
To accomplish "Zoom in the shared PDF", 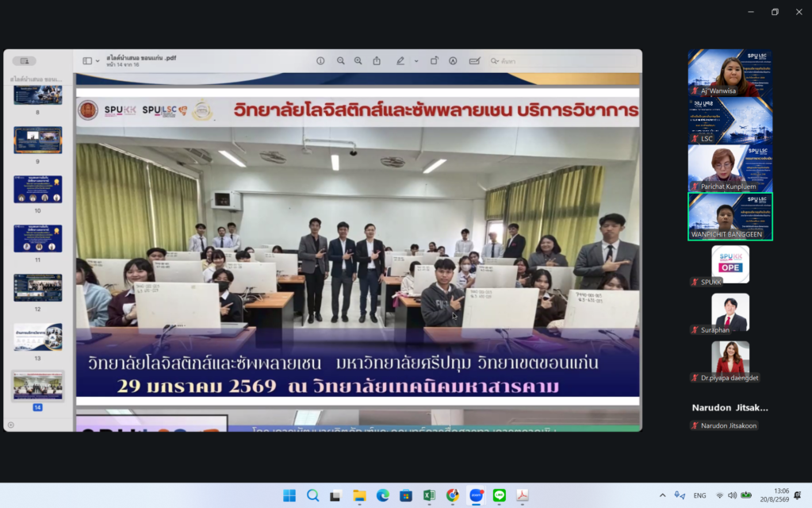I will point(358,60).
